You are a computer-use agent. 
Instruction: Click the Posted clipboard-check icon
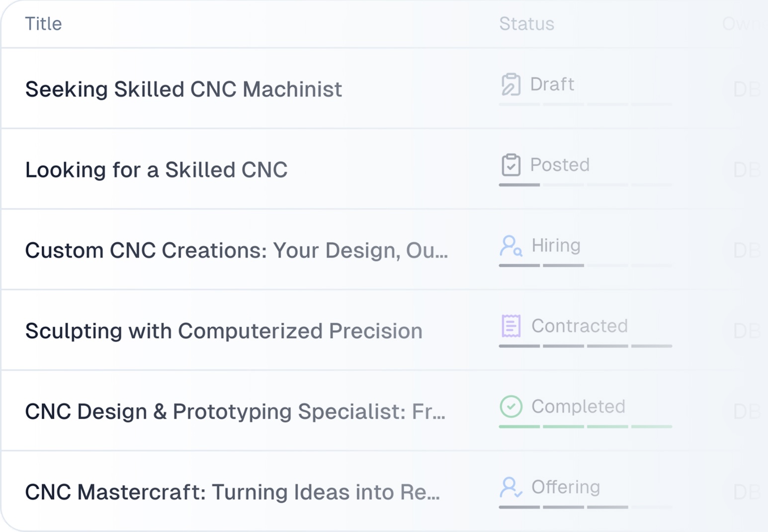click(x=511, y=165)
